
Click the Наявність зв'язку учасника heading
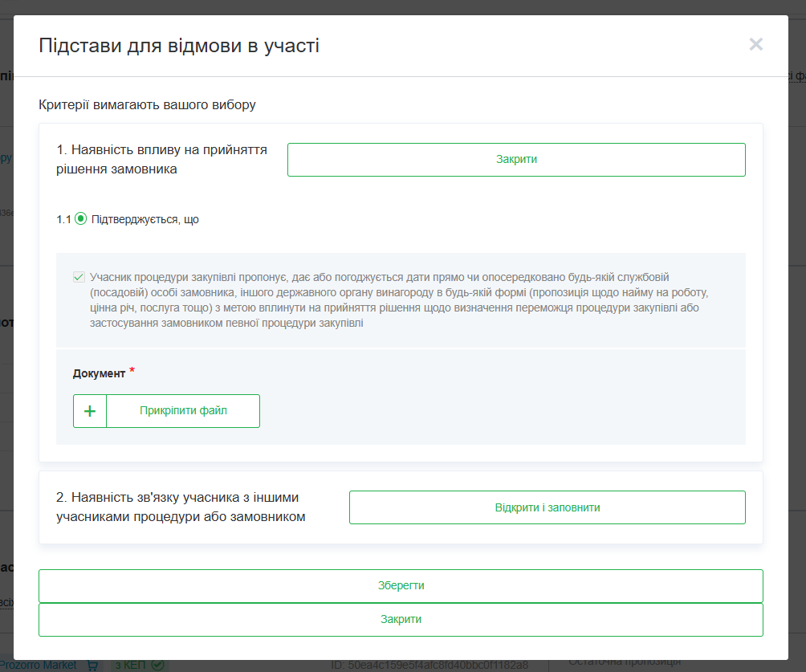point(181,507)
